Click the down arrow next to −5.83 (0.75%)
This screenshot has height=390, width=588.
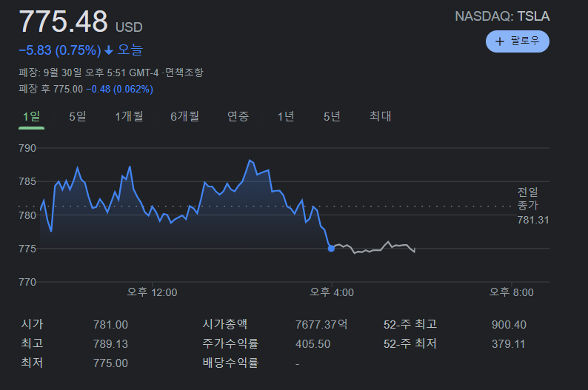click(x=109, y=50)
